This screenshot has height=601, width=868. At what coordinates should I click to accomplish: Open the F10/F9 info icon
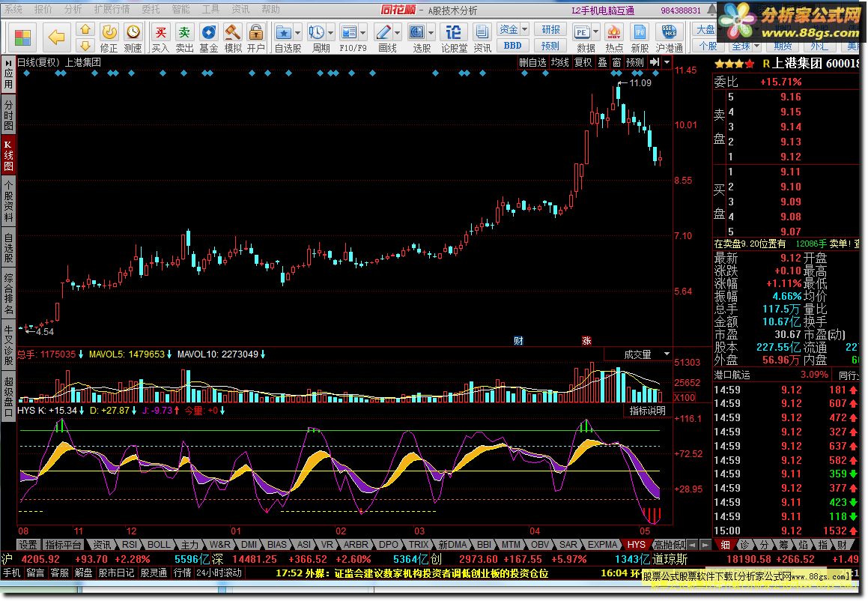tap(349, 32)
